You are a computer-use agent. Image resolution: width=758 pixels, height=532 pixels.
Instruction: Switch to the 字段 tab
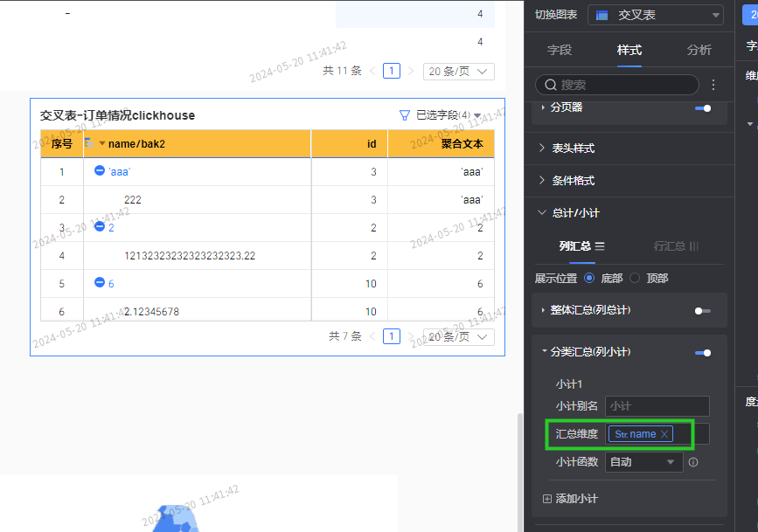click(560, 50)
